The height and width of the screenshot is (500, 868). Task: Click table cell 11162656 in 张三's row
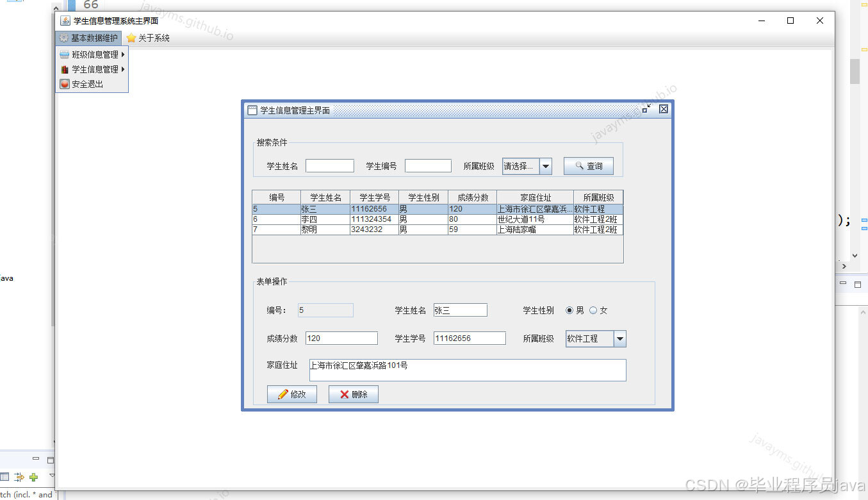(374, 209)
